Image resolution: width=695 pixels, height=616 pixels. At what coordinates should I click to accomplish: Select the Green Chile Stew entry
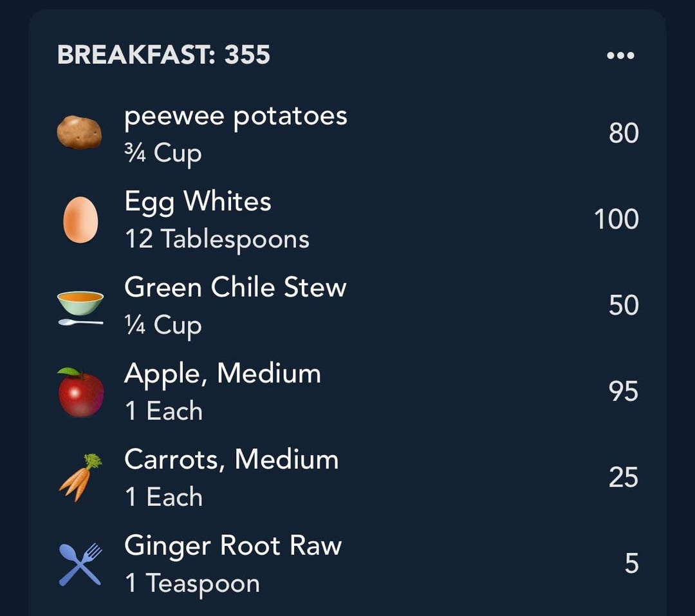347,306
